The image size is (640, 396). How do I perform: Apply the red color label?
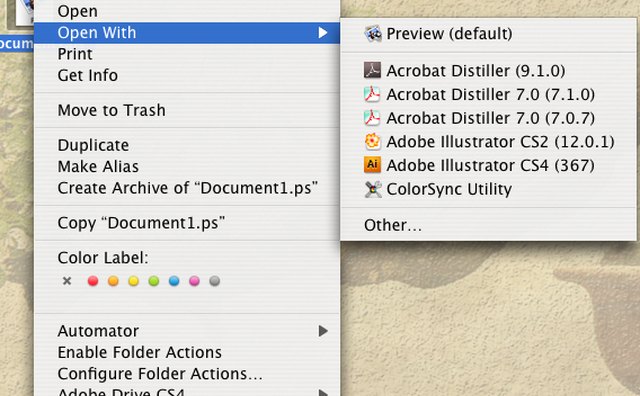[x=93, y=281]
